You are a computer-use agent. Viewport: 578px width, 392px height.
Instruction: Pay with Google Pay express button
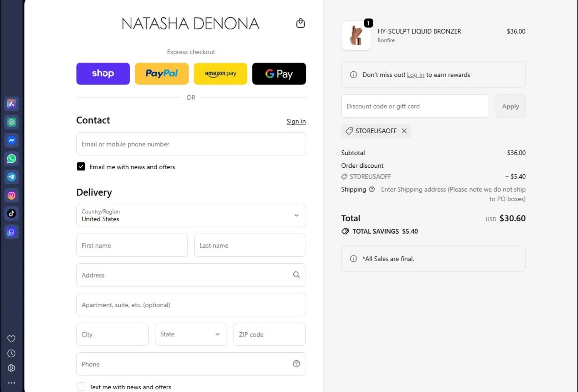click(279, 74)
